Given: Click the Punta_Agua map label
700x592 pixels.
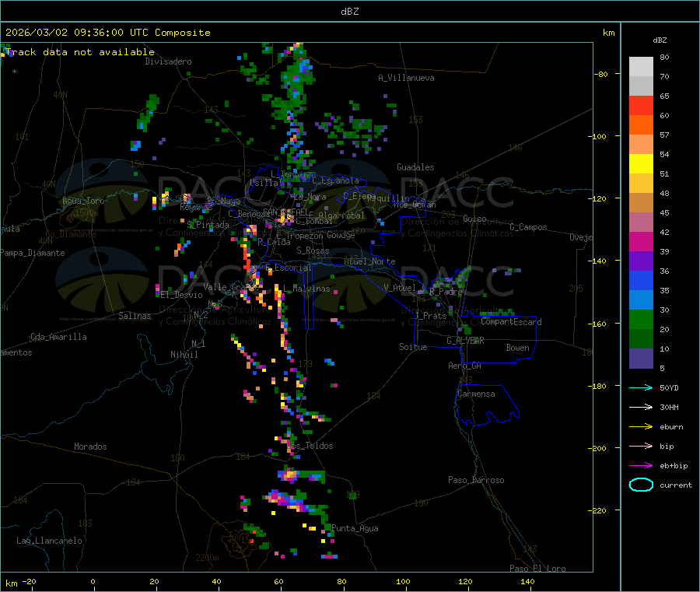Looking at the screenshot, I should (x=355, y=528).
